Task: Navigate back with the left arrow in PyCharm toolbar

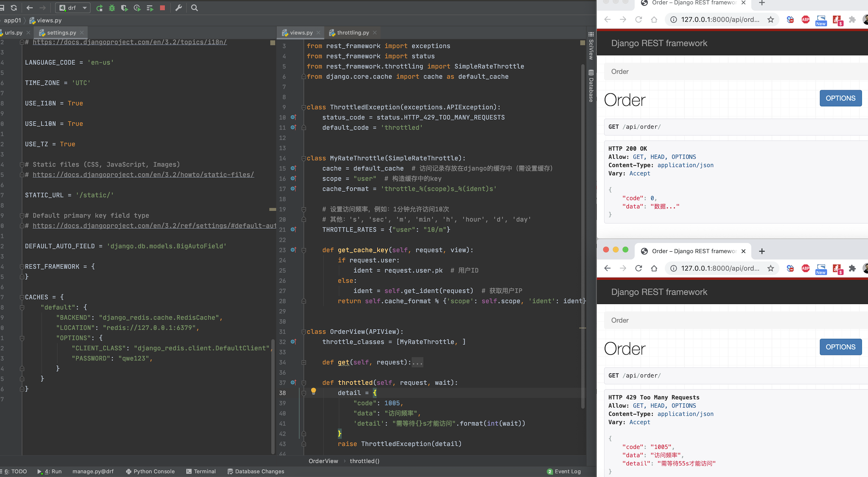Action: coord(30,8)
